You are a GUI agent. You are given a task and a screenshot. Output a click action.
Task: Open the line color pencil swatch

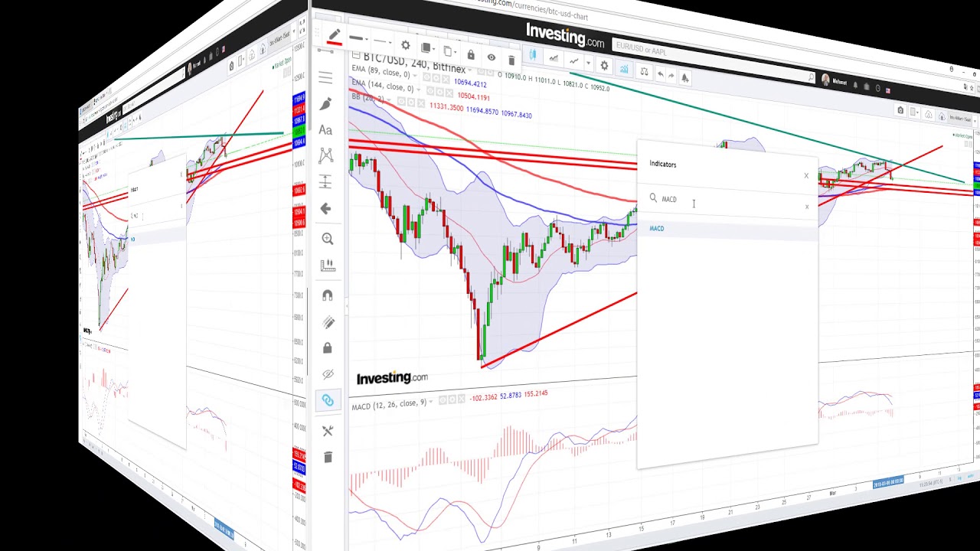tap(335, 36)
